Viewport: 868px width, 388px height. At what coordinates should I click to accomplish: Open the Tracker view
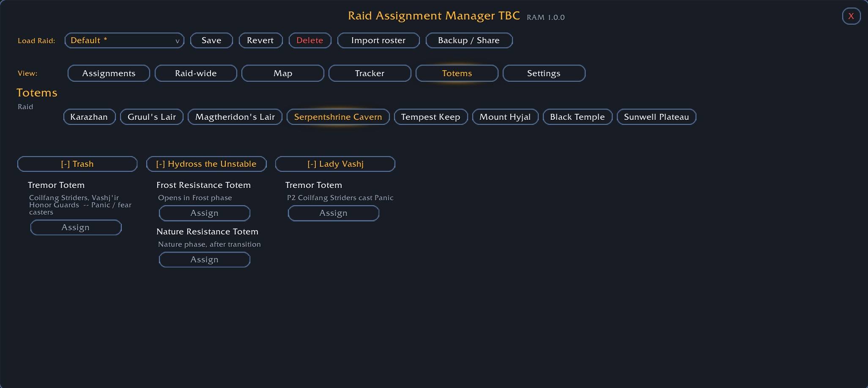(370, 73)
